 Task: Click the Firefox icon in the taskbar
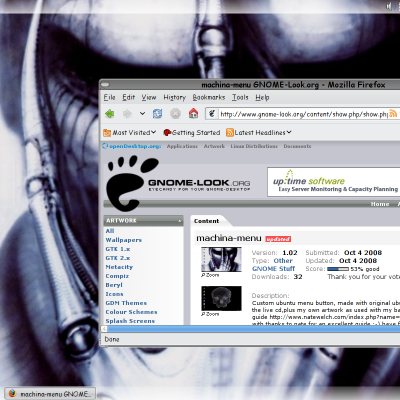coord(12,394)
